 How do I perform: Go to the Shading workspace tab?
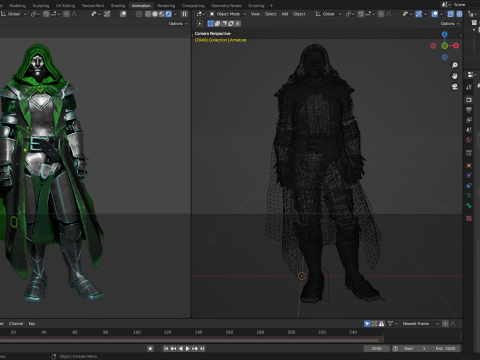(118, 6)
